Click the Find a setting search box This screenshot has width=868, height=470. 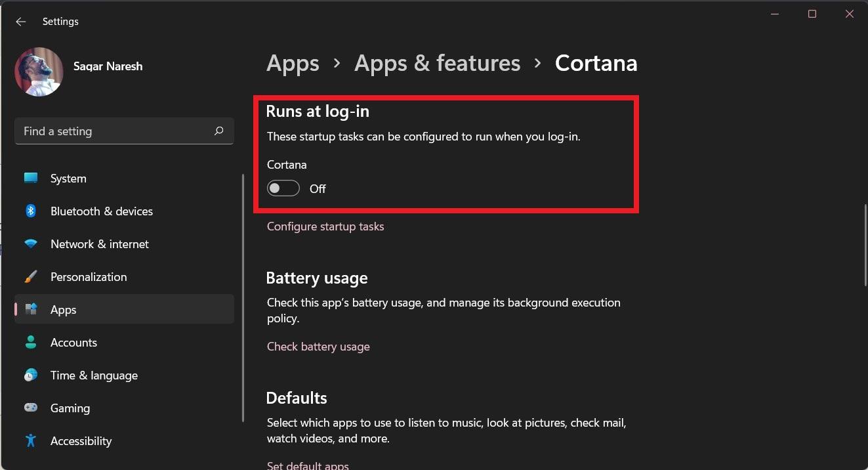pyautogui.click(x=115, y=131)
